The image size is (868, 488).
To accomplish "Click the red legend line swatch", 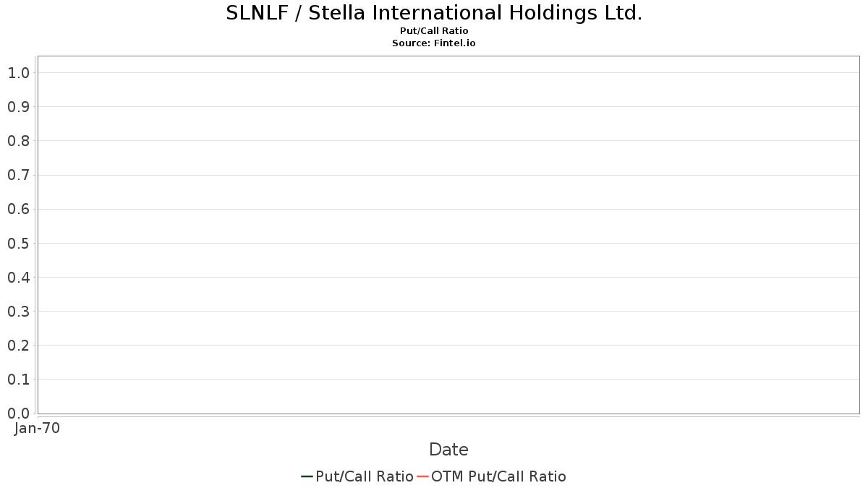I will point(423,476).
